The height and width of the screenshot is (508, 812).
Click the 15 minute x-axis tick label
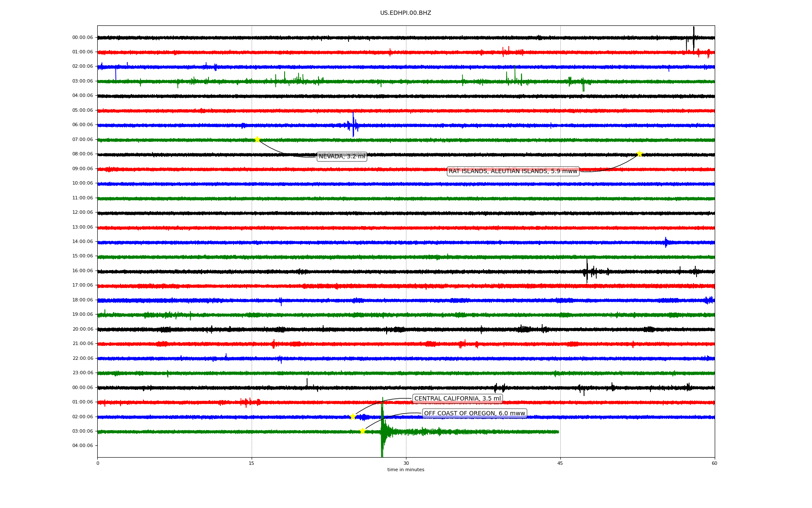tap(252, 463)
